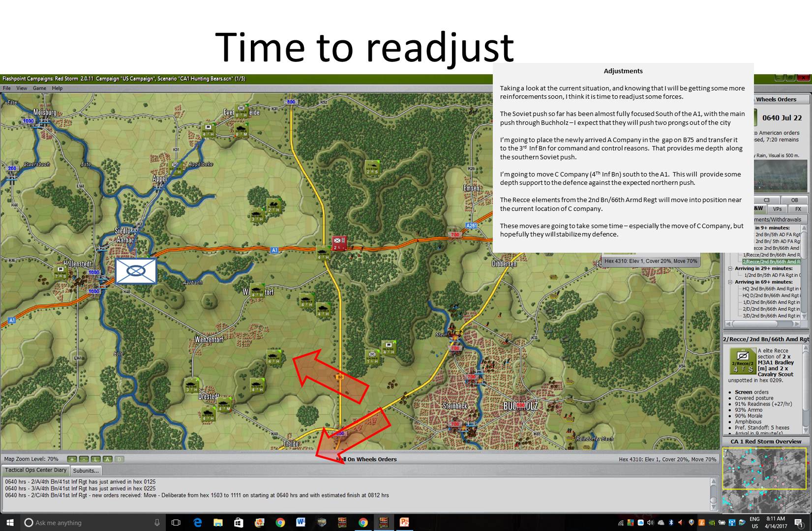Select 2/D/2nd Bn/66th Amd Rgt row
Image resolution: width=812 pixels, height=531 pixels.
(x=772, y=309)
